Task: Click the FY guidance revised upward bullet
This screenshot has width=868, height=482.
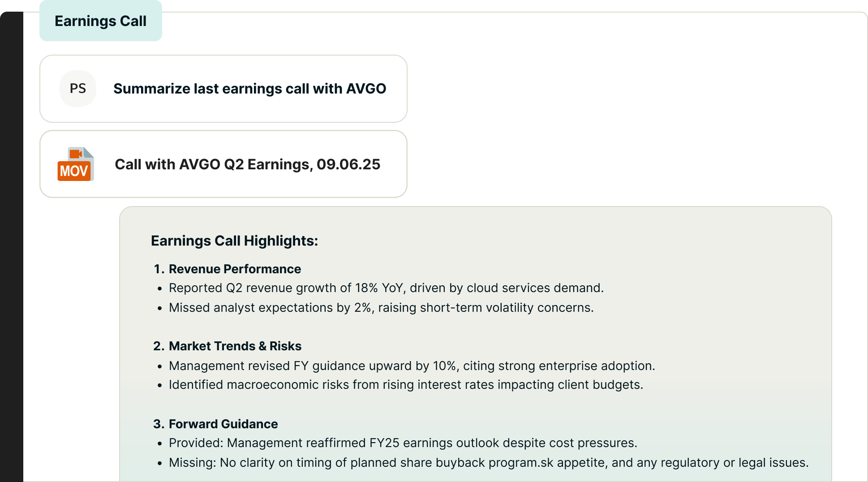Action: pyautogui.click(x=412, y=366)
